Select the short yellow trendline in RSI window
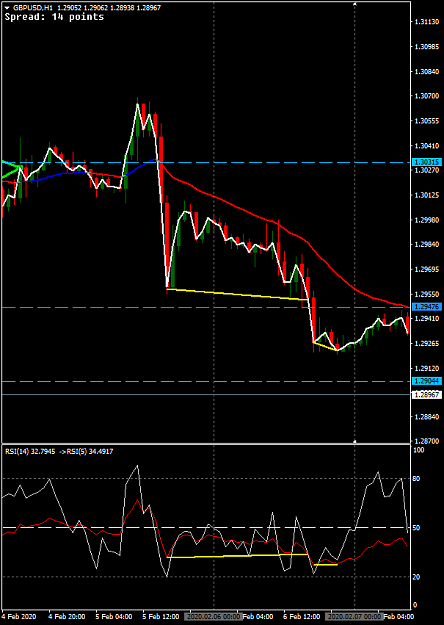Screen dimensions: 444x625 pos(326,564)
